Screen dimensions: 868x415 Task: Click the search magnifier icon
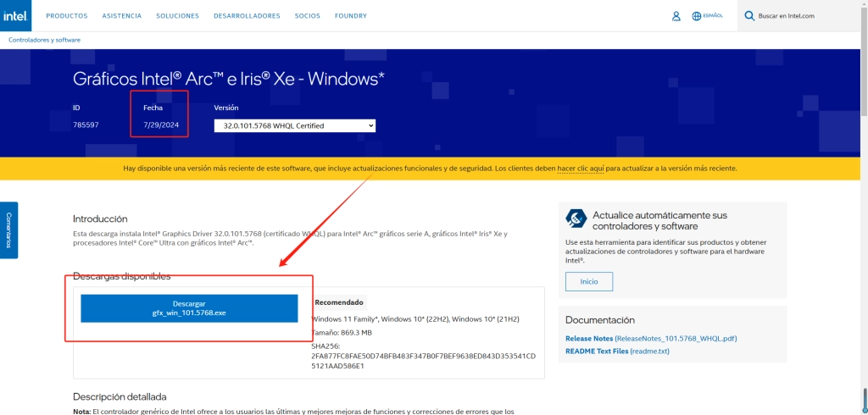pos(749,16)
